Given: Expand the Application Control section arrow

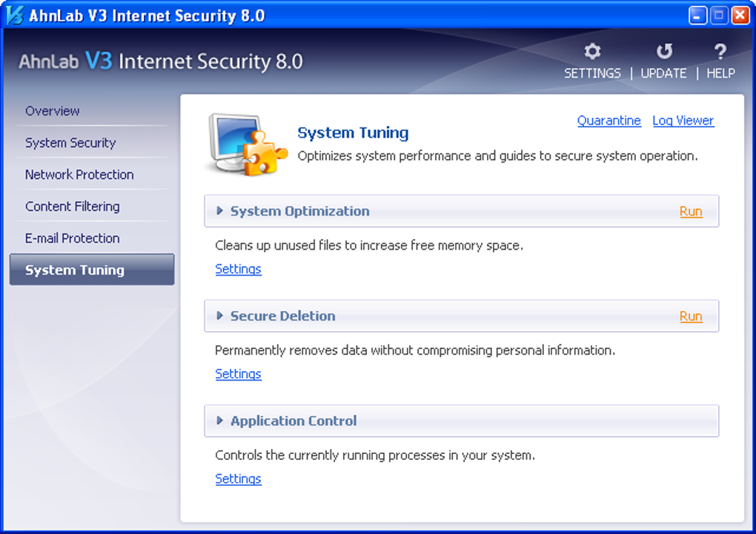Looking at the screenshot, I should coord(219,421).
